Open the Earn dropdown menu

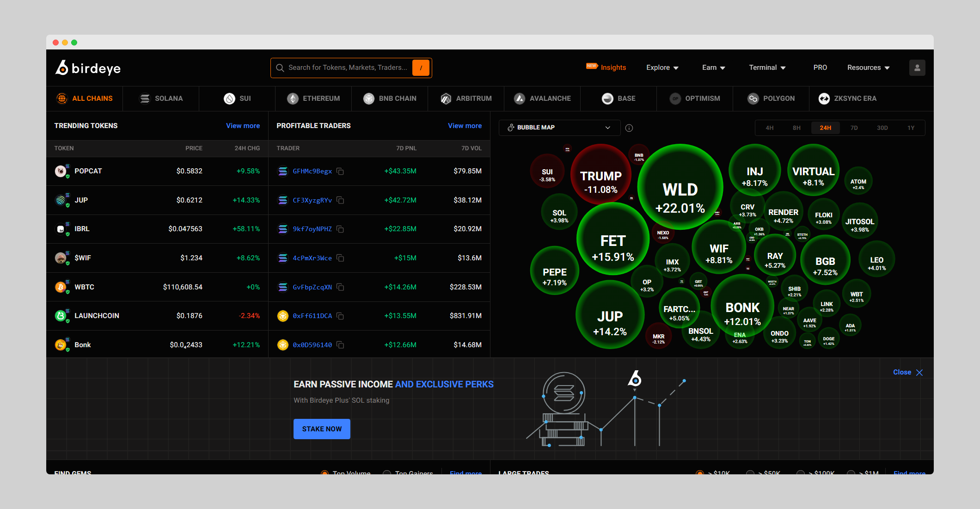pyautogui.click(x=714, y=67)
